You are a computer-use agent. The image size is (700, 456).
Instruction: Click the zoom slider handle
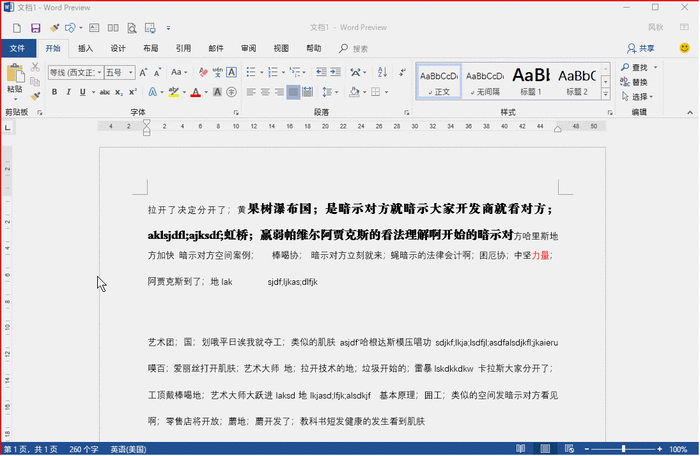coord(623,449)
